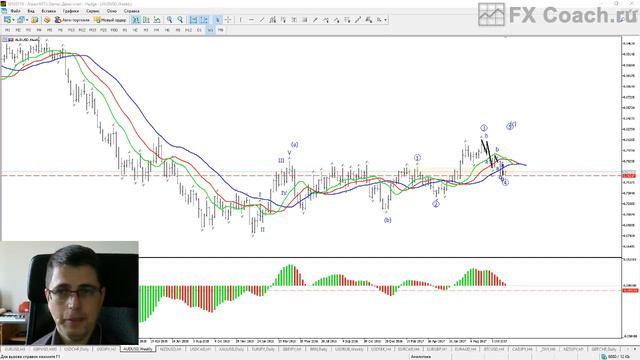Switch timeframe to M30
Viewport: 640px width, 360px height.
[x=114, y=30]
